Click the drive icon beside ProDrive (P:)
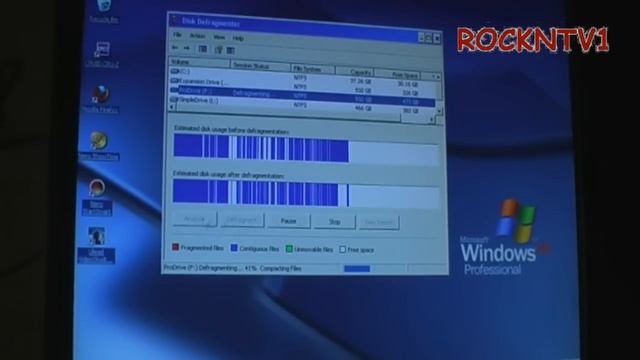This screenshot has height=360, width=640. tap(174, 90)
